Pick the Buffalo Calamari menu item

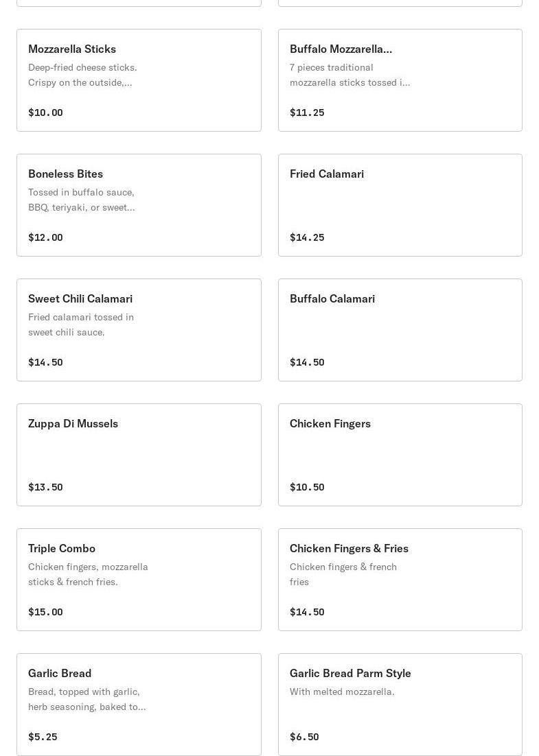click(x=400, y=330)
